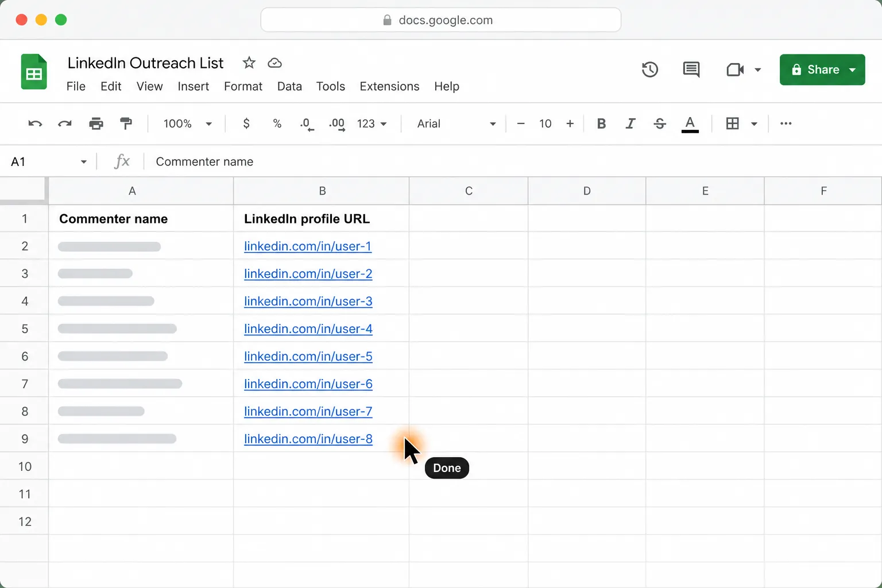Open linkedin.com/in/user-7 link
Viewport: 882px width, 588px height.
[308, 412]
